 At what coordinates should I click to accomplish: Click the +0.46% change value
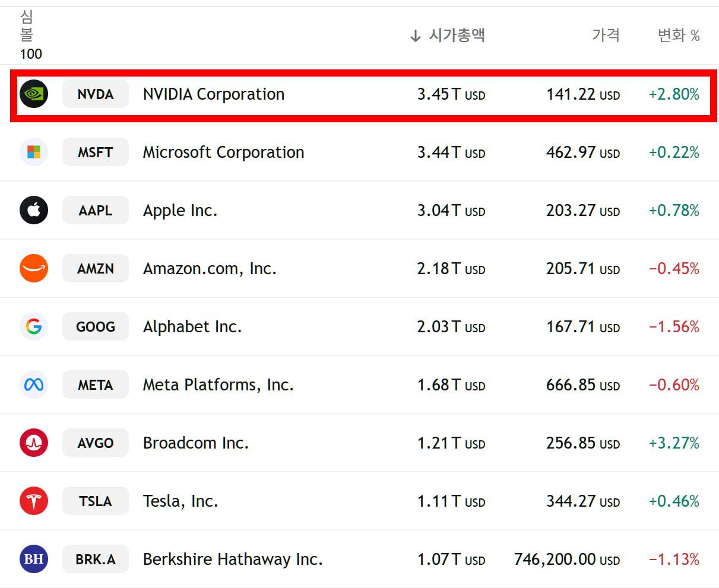(x=674, y=501)
